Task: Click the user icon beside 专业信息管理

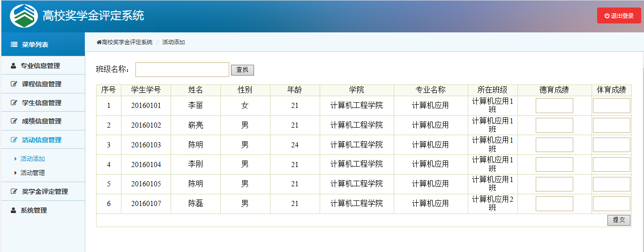Action: pos(14,66)
